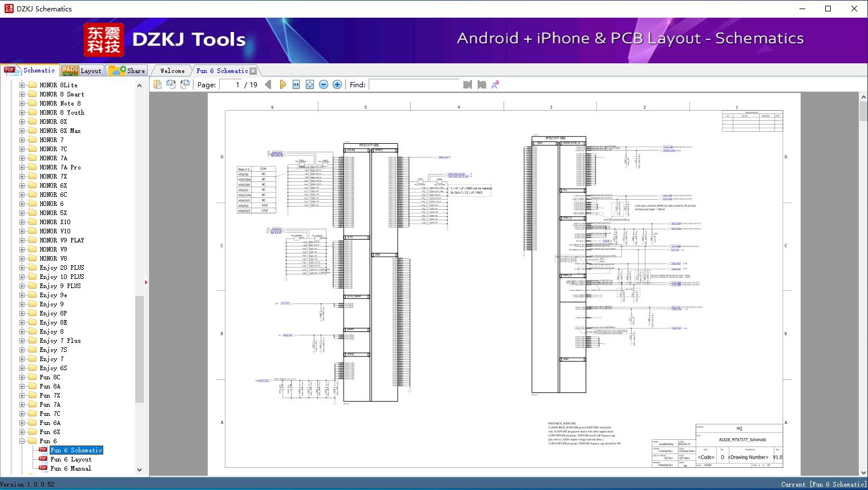Click the fit width icon
Image resolution: width=868 pixels, height=490 pixels.
click(x=296, y=84)
